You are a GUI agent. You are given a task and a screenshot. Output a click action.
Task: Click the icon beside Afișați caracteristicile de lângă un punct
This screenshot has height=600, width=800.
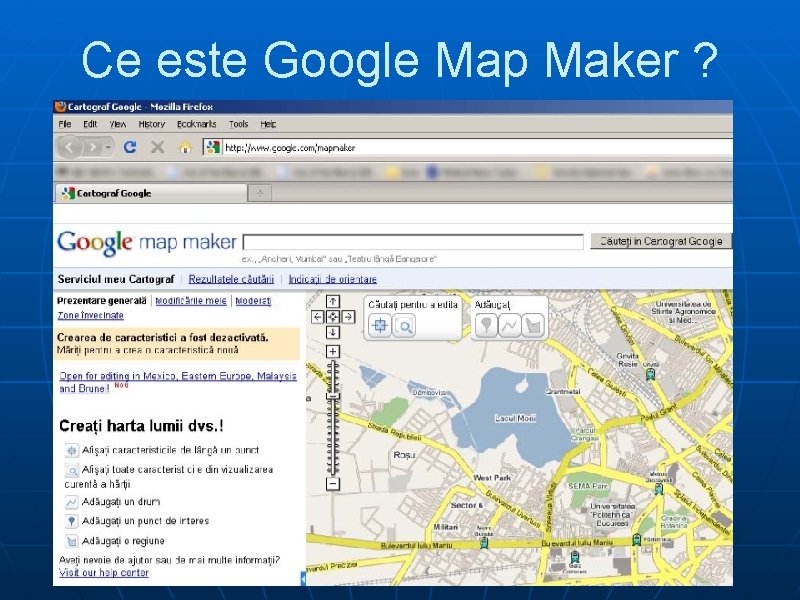[x=71, y=451]
